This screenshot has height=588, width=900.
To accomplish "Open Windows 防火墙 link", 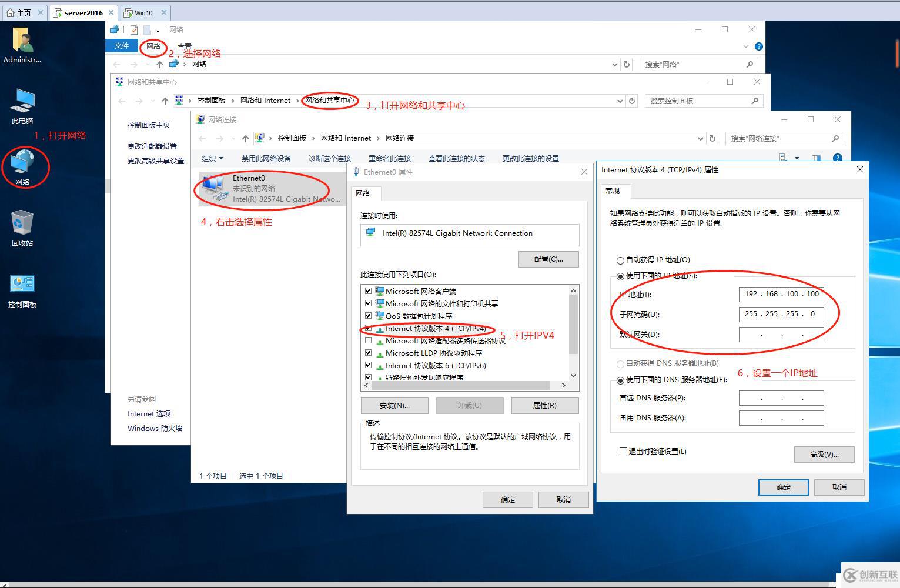I will click(155, 429).
